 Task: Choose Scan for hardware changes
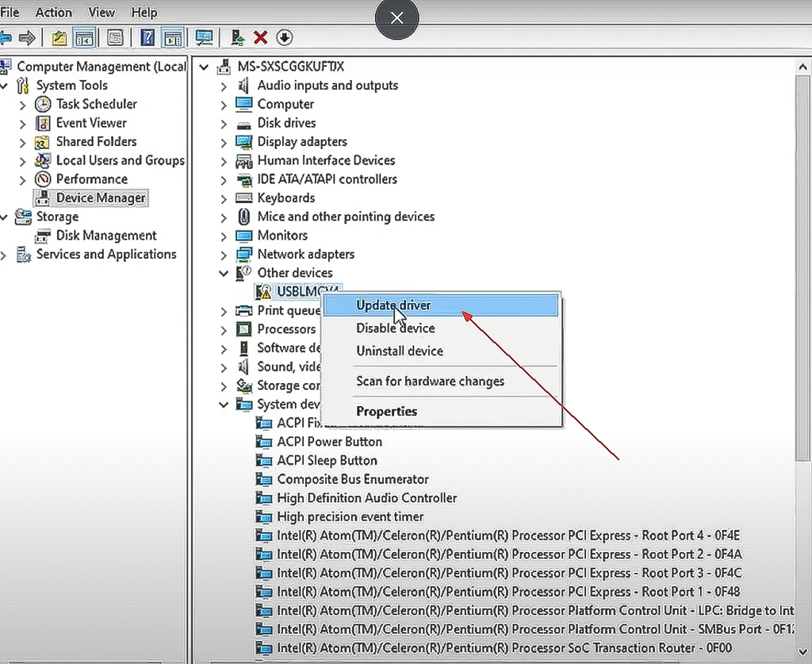click(x=441, y=382)
